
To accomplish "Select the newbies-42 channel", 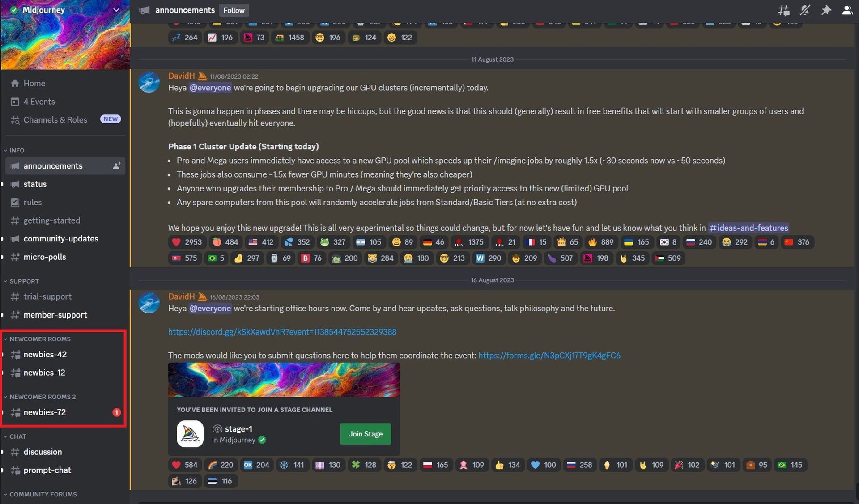I will pos(45,354).
